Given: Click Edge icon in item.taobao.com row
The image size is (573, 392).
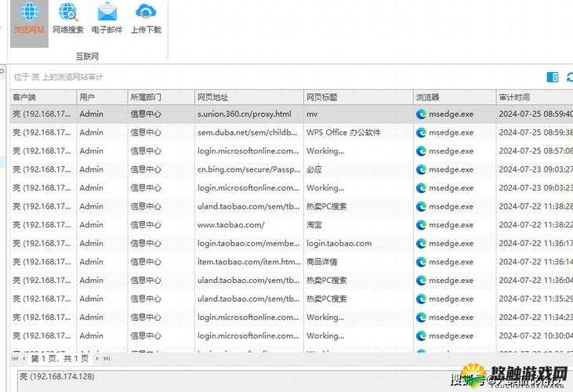Looking at the screenshot, I should point(421,262).
